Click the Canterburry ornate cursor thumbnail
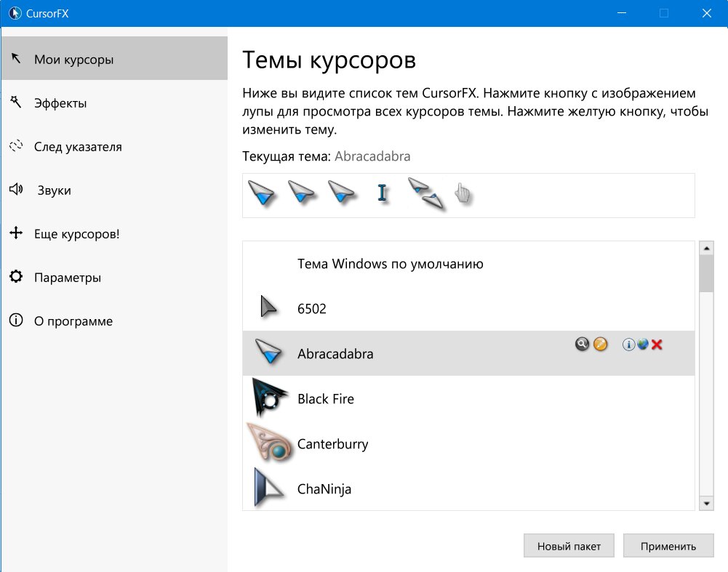 [269, 443]
